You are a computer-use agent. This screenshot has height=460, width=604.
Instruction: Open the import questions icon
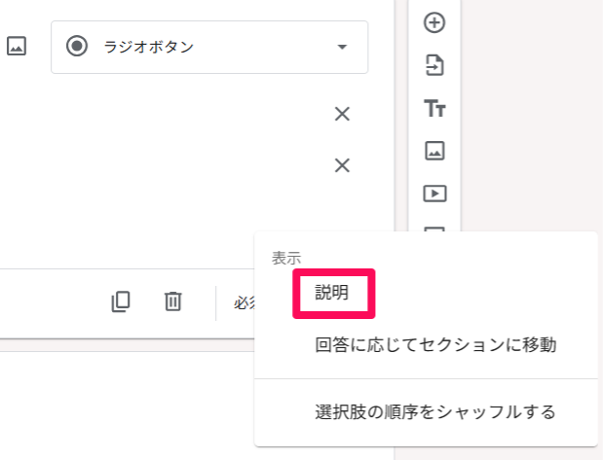coord(435,66)
